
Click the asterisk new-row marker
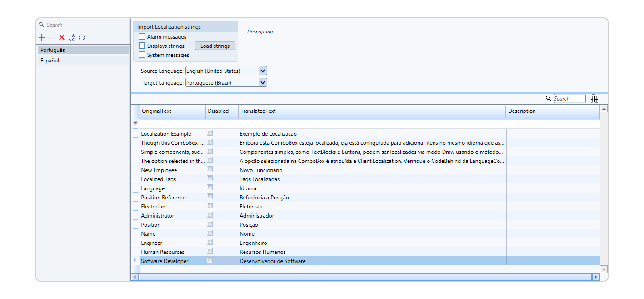click(135, 123)
